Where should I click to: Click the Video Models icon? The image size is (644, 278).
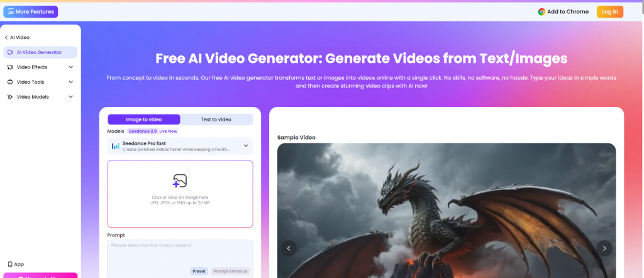click(x=10, y=97)
